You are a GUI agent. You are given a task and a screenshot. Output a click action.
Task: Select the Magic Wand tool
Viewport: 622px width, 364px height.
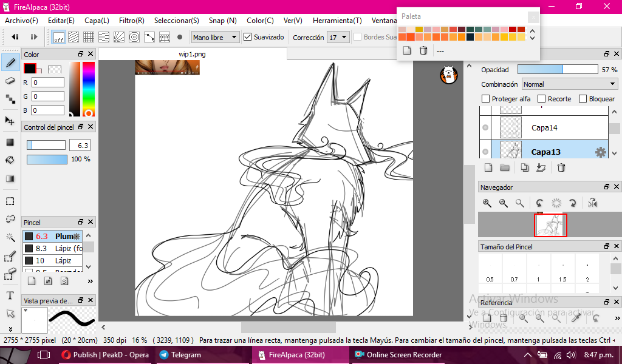[10, 237]
